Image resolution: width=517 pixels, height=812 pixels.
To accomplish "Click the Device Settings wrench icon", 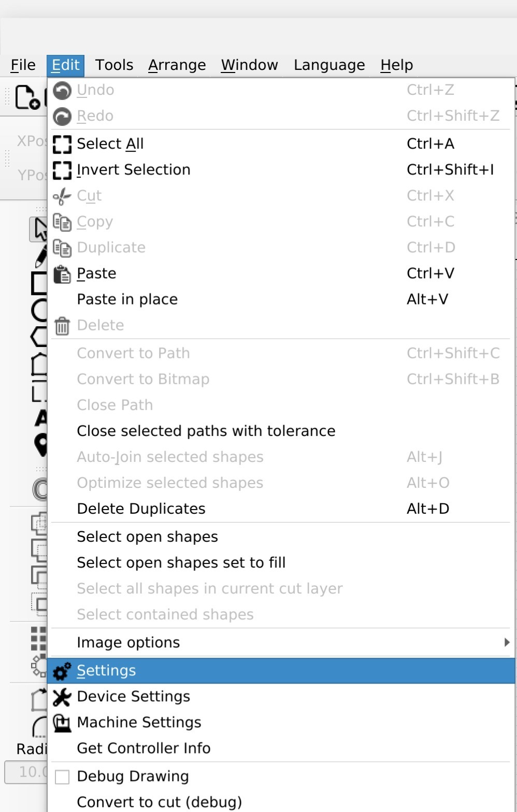I will 62,697.
